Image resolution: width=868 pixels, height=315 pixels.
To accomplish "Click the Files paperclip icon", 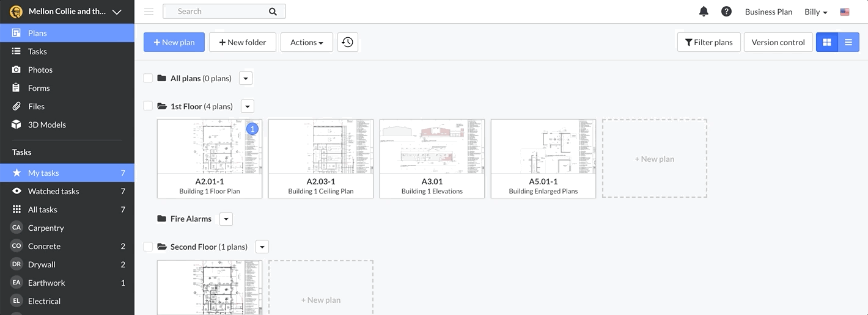I will point(17,106).
